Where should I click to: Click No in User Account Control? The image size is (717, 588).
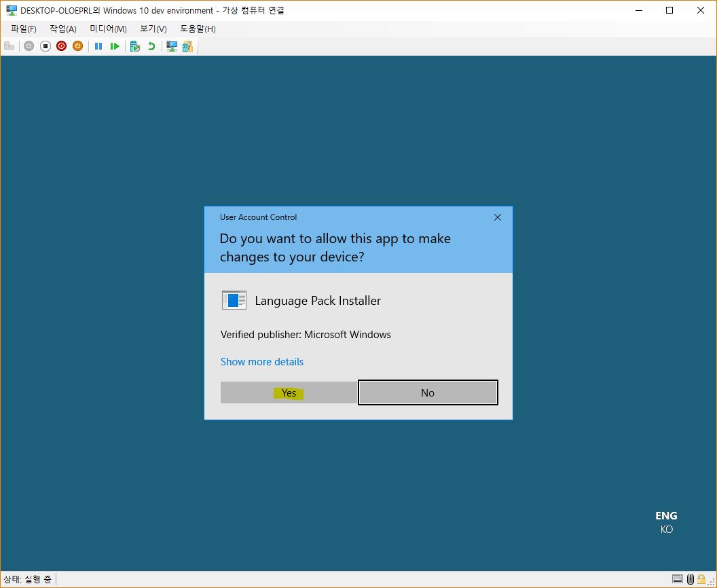(428, 392)
